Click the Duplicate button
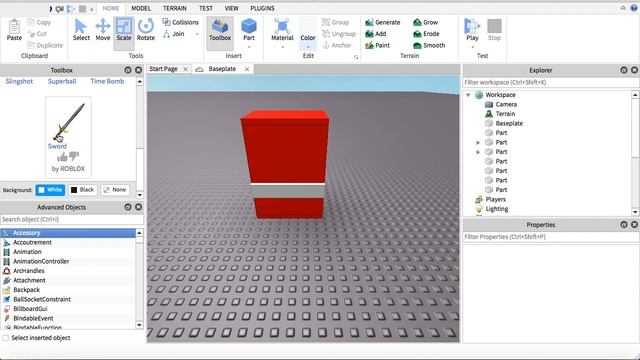 coord(45,45)
